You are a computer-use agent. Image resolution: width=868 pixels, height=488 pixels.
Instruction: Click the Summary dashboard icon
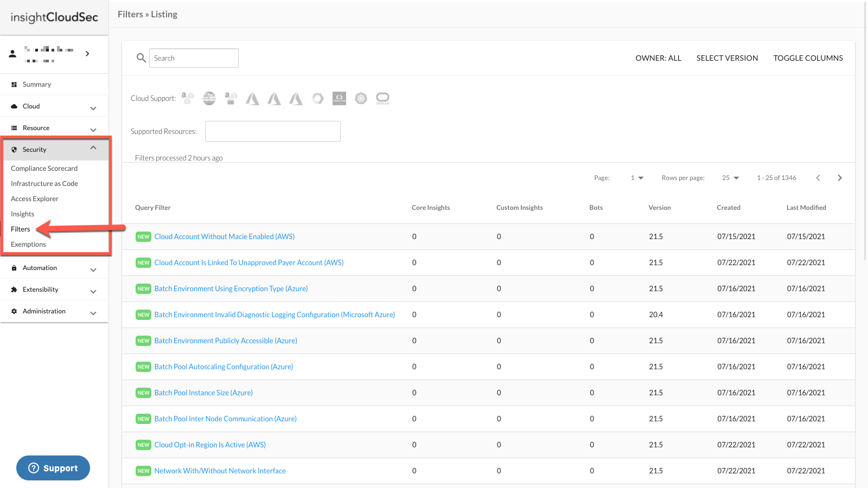click(x=14, y=85)
